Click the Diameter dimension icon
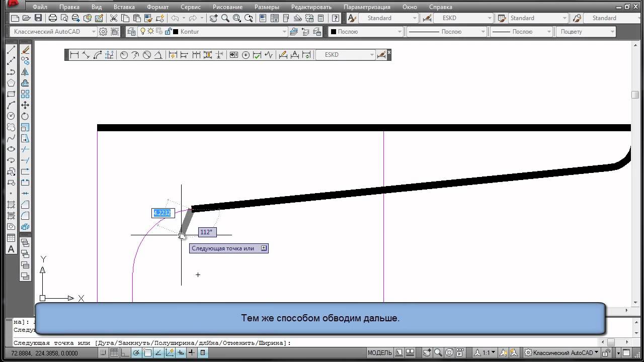Screen dimensions: 644x362 click(147, 55)
